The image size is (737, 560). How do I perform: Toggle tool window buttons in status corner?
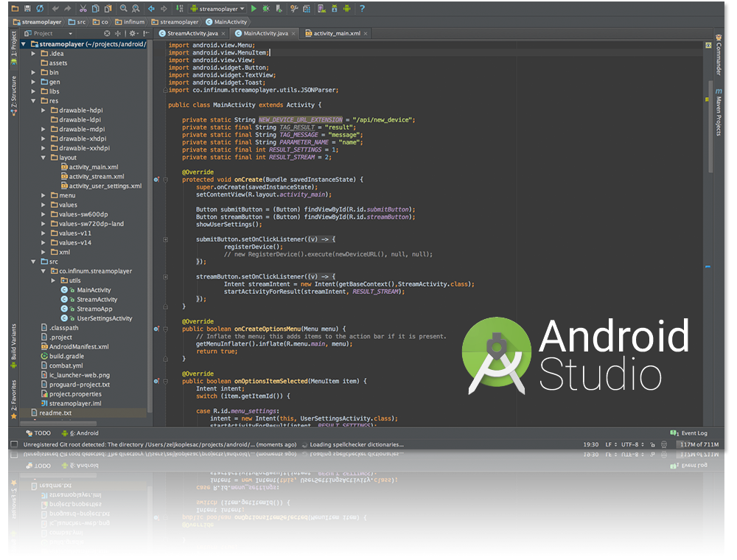click(14, 444)
